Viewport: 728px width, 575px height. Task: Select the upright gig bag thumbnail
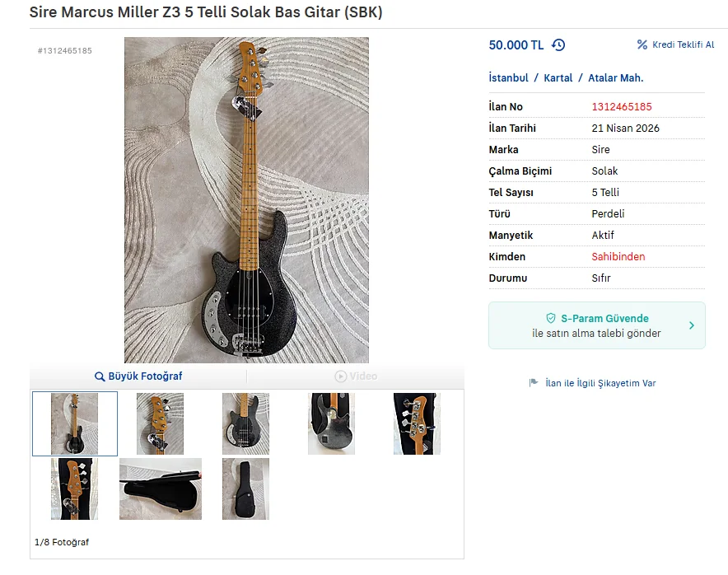(x=245, y=489)
